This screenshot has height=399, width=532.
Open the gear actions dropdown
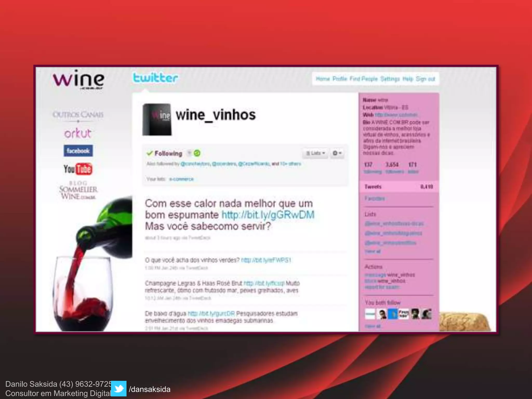pos(337,153)
